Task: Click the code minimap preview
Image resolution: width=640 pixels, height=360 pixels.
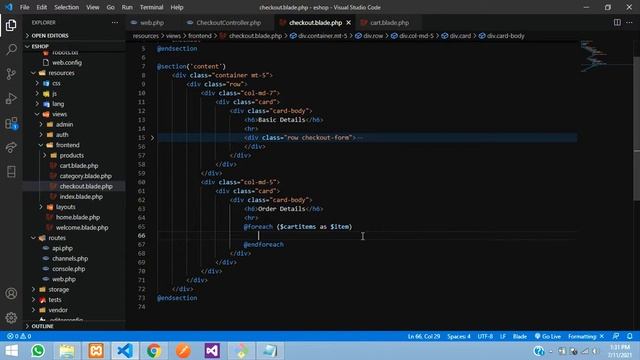Action: tap(593, 57)
